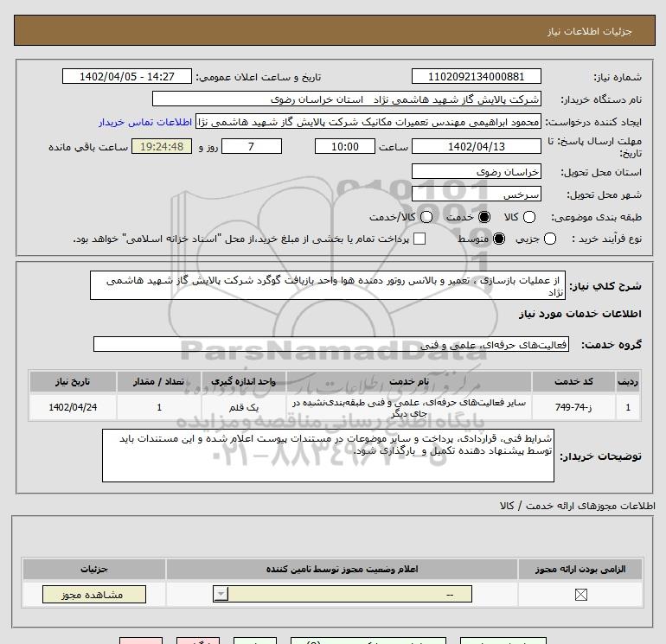Tick the Islamic treasury bonds payment checkbox

419,239
